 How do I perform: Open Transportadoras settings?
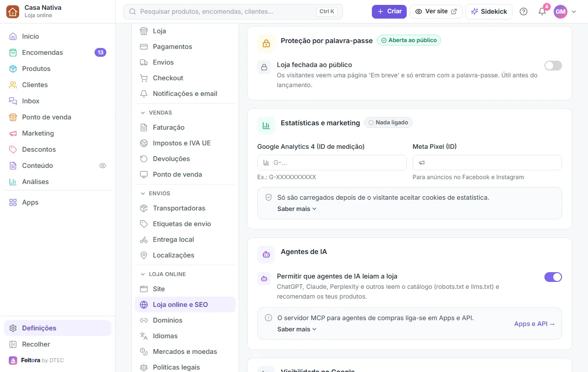(x=185, y=208)
